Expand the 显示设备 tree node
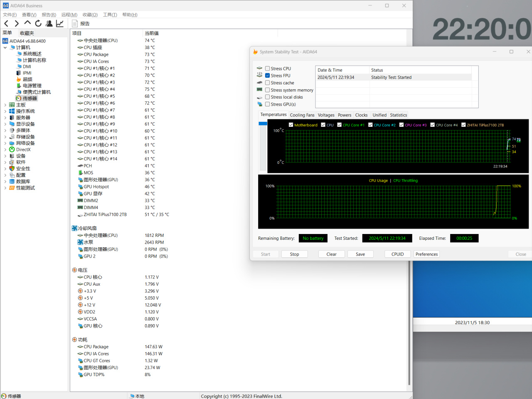The height and width of the screenshot is (399, 532). (x=5, y=124)
